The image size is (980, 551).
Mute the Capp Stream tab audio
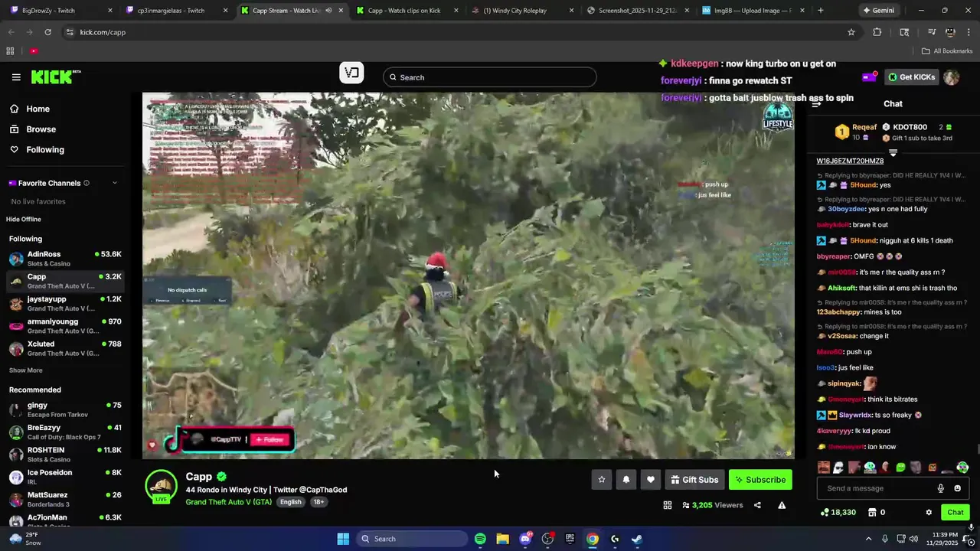click(328, 11)
